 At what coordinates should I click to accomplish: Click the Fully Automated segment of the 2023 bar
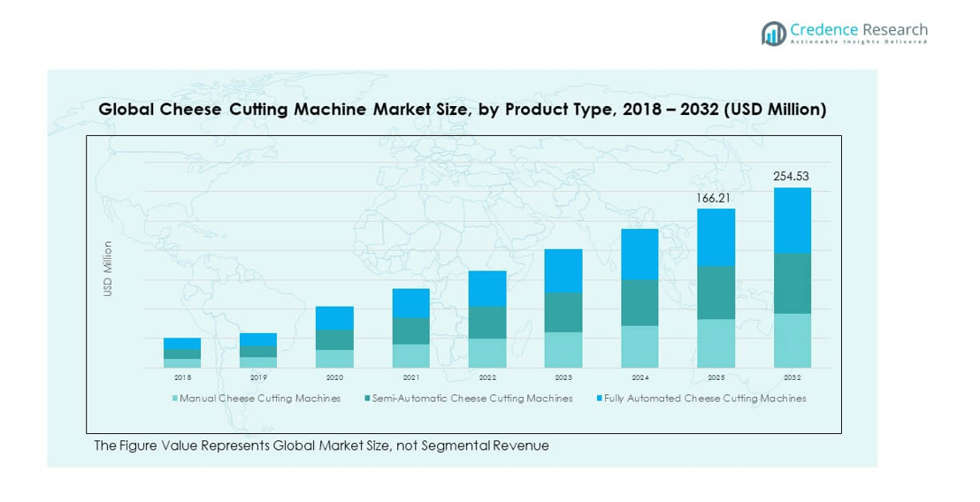(563, 270)
